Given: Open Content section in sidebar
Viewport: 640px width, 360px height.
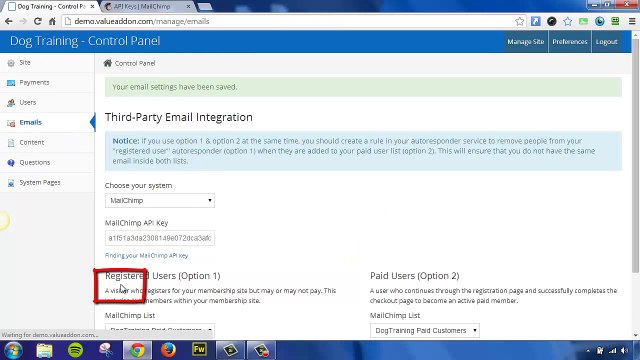Looking at the screenshot, I should coord(47,143).
